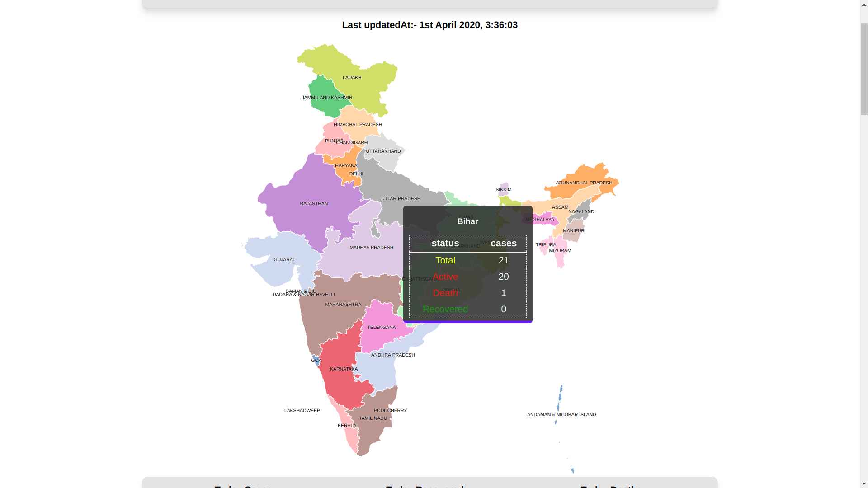Click the Telengana state region
Image resolution: width=868 pixels, height=488 pixels.
(382, 328)
